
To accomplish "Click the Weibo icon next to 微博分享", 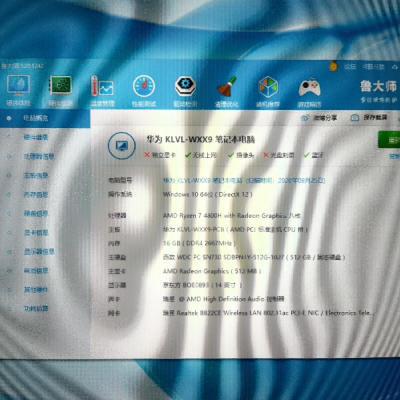I will pos(305,118).
